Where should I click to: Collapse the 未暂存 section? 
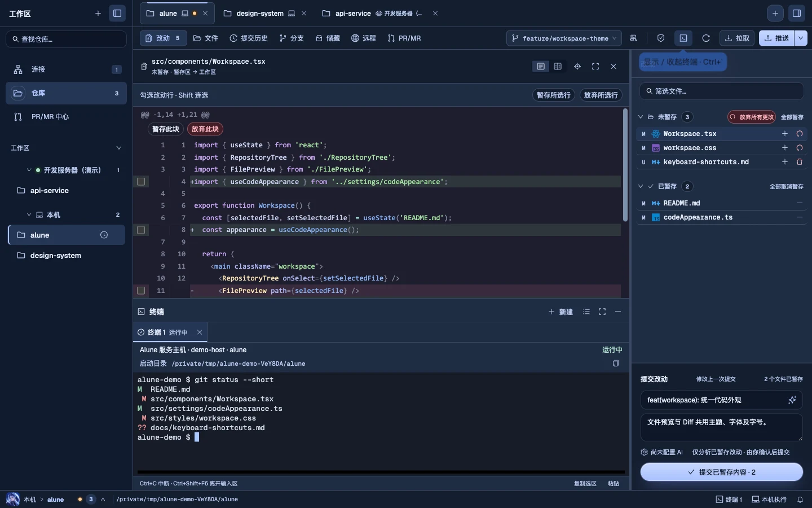[x=641, y=117]
